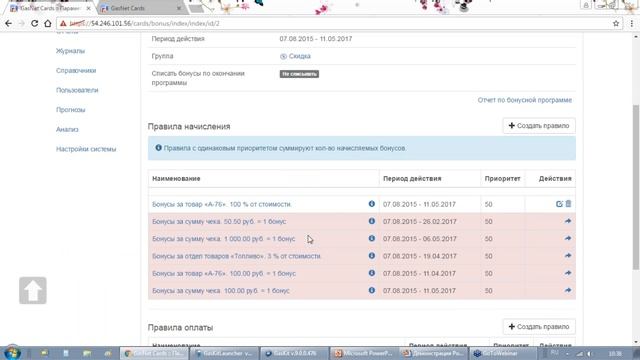The width and height of the screenshot is (640, 360).
Task: Open the Chrome menu
Action: pos(631,24)
